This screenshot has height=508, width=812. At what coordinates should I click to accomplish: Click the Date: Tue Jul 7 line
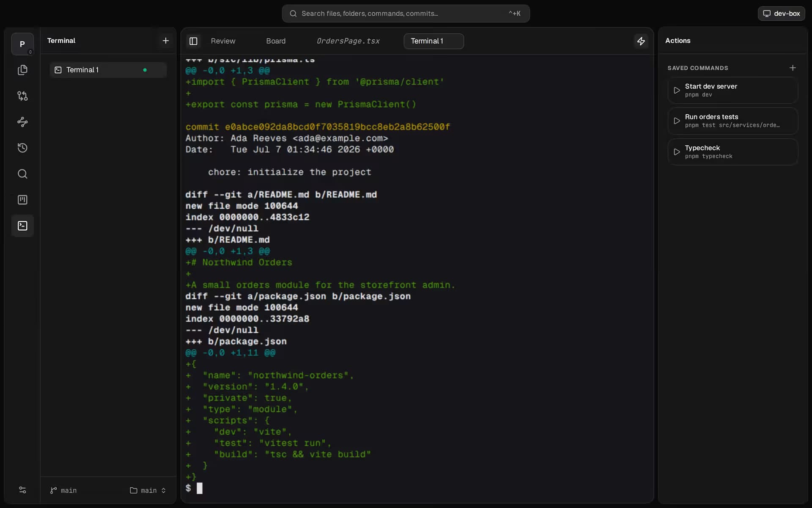pyautogui.click(x=289, y=149)
